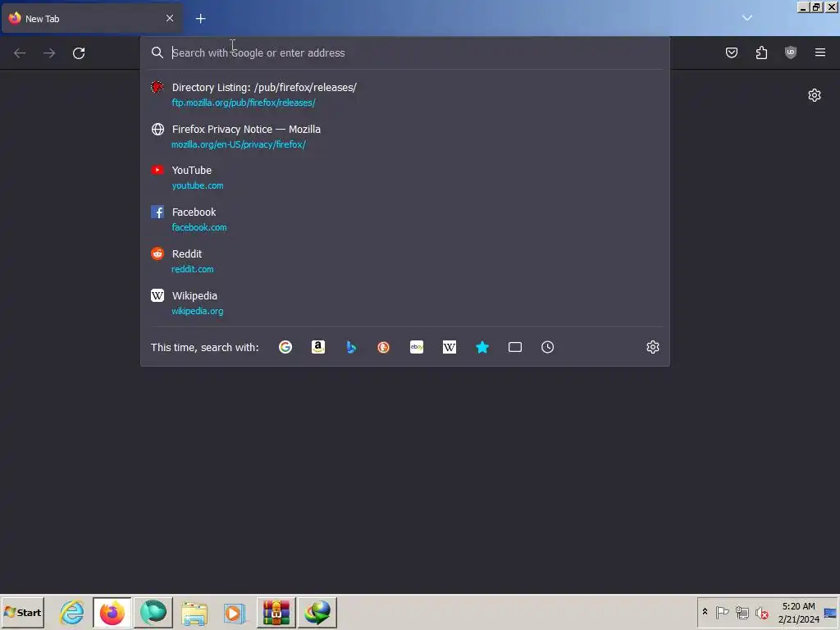
Task: Open a new tab with plus button
Action: tap(200, 19)
